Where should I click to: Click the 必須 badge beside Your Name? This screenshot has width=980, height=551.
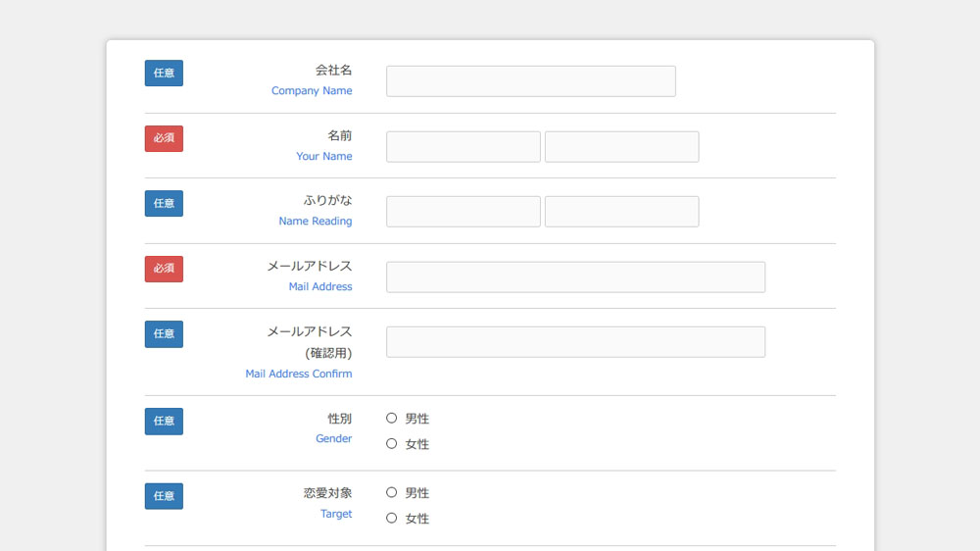pos(164,138)
